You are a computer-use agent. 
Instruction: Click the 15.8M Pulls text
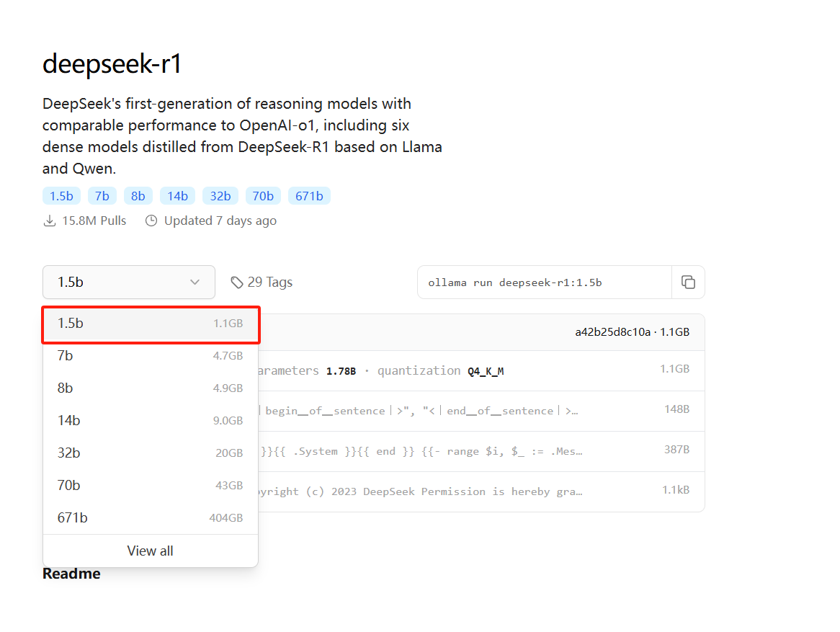(x=94, y=221)
